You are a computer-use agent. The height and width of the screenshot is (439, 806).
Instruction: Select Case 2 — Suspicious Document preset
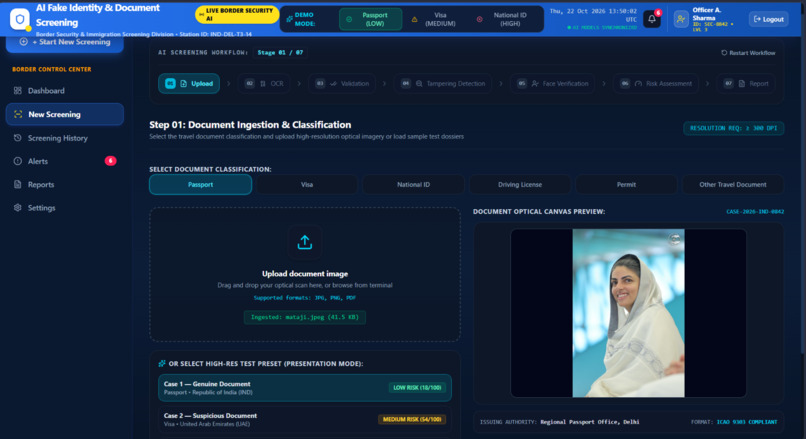pos(305,419)
